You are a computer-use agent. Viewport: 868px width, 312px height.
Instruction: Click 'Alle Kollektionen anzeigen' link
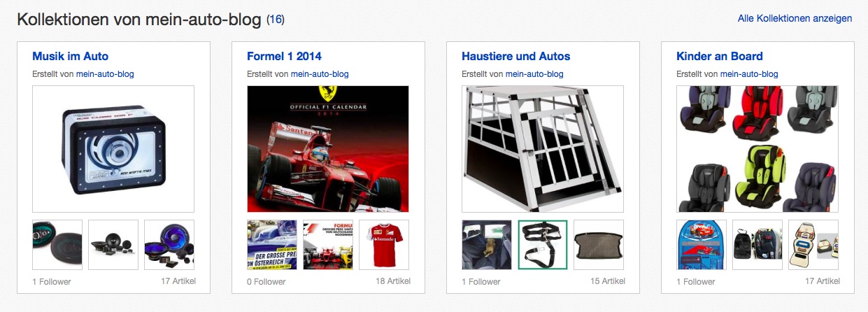(x=795, y=18)
